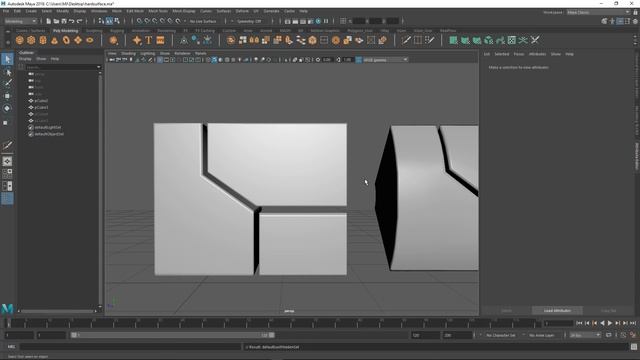
Task: Select the Multi-Cut tool on shelf
Action: click(x=406, y=40)
